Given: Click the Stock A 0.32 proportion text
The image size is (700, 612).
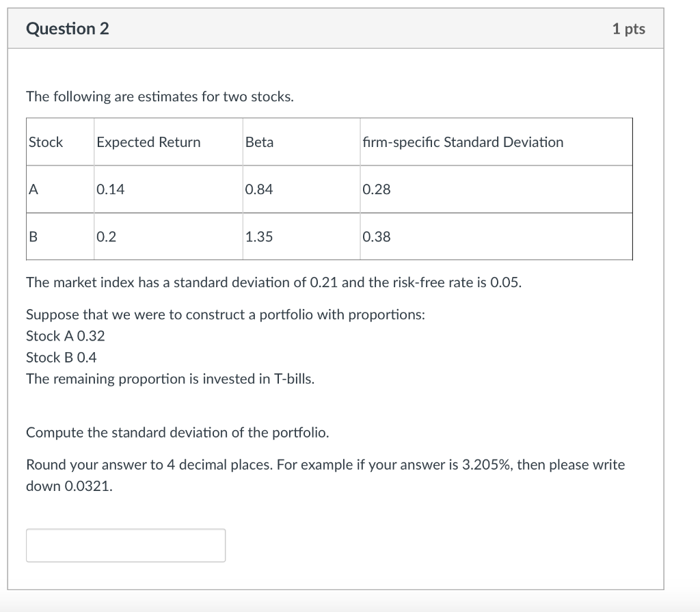Looking at the screenshot, I should click(65, 336).
